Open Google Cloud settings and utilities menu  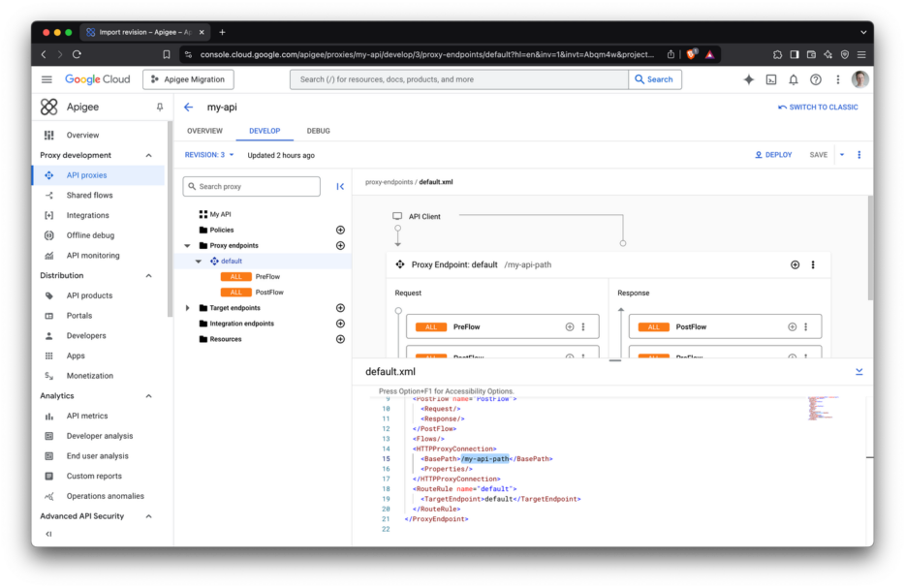pos(837,79)
